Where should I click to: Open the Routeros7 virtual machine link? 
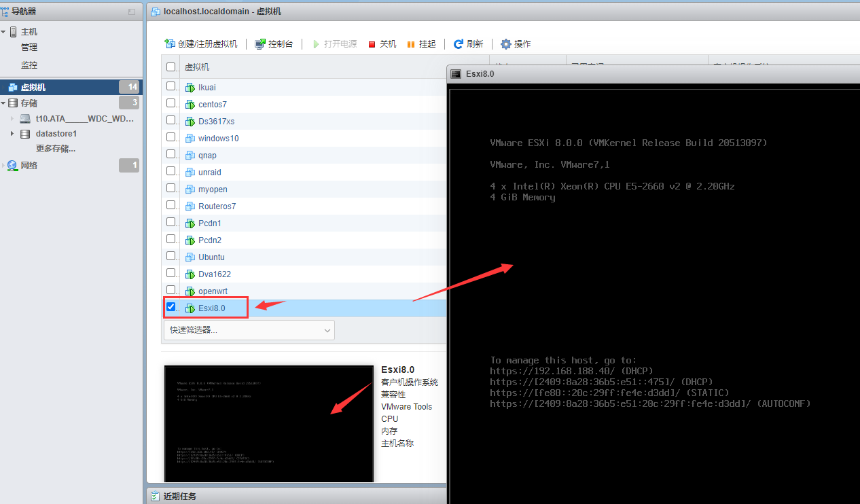tap(217, 206)
